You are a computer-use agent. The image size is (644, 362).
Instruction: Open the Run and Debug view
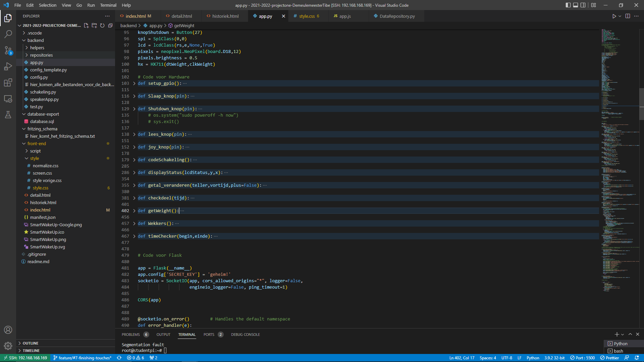click(8, 66)
